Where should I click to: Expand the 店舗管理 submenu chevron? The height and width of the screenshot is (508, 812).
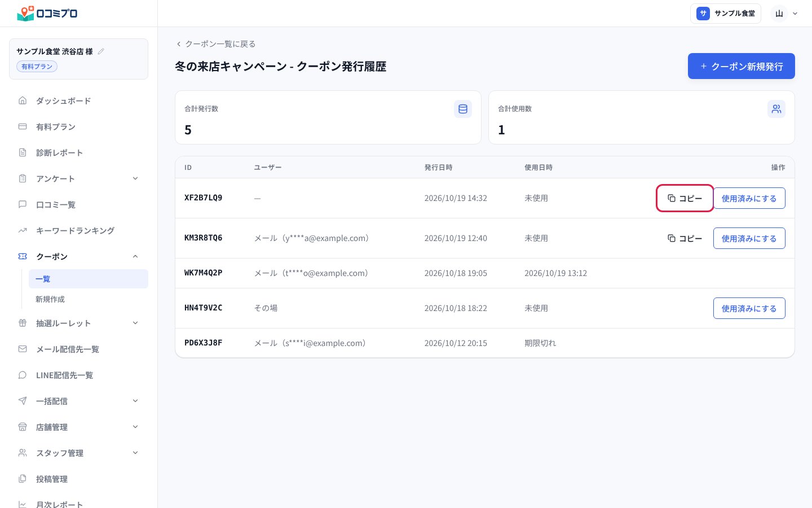coord(135,427)
